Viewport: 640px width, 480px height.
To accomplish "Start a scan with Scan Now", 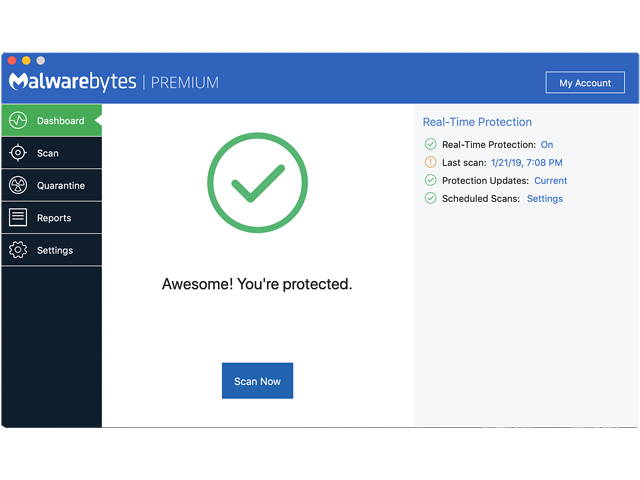I will [258, 381].
